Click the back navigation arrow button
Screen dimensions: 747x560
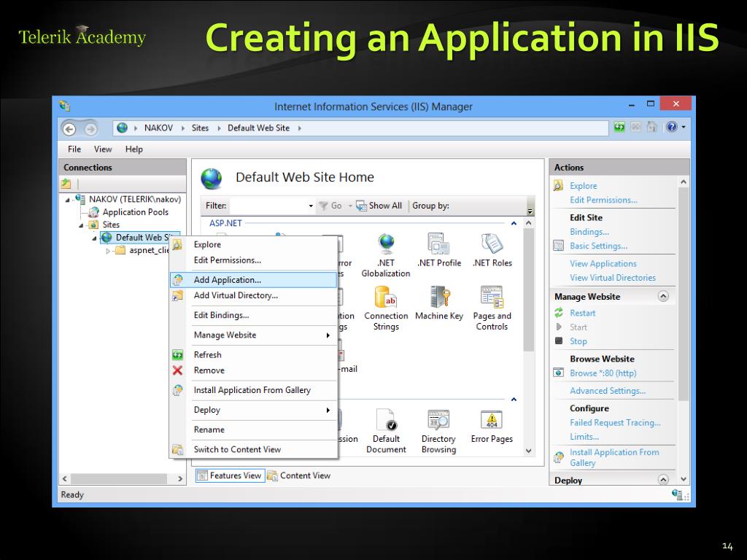pos(69,128)
